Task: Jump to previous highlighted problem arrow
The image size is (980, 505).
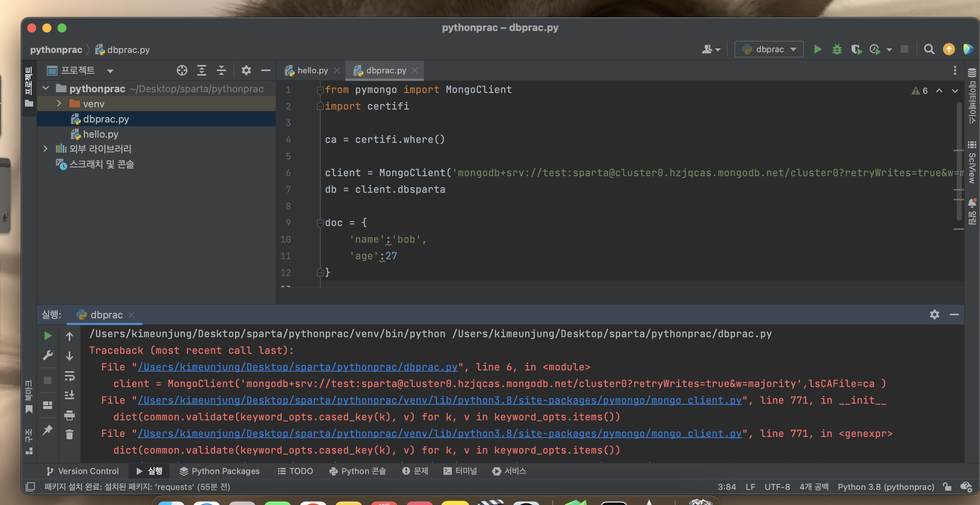Action: pyautogui.click(x=939, y=91)
